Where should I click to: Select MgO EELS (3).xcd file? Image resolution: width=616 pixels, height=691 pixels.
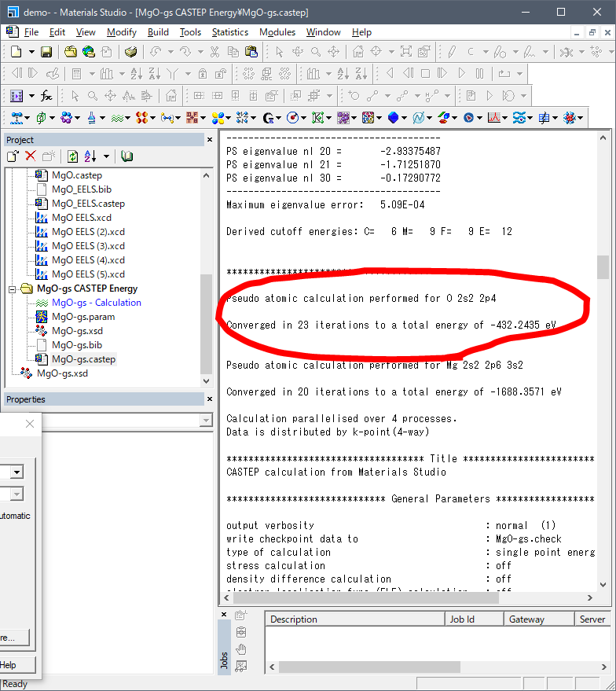click(x=88, y=246)
